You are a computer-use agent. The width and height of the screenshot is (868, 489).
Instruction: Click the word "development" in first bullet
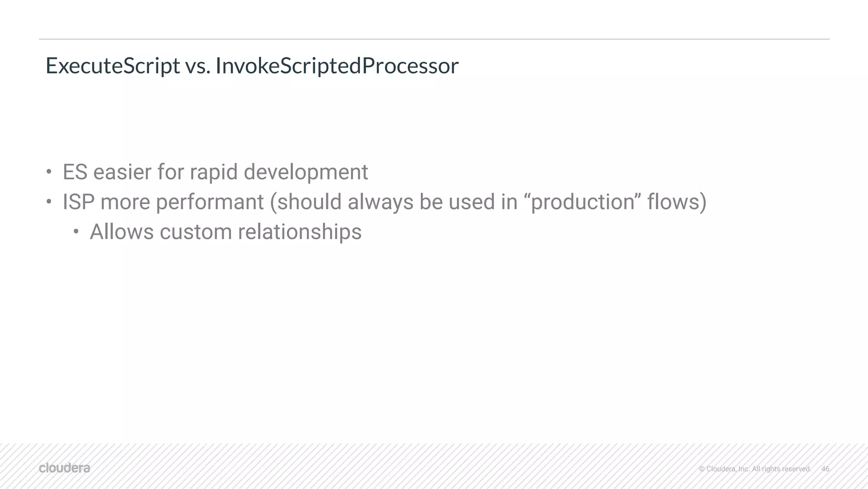[x=306, y=173]
